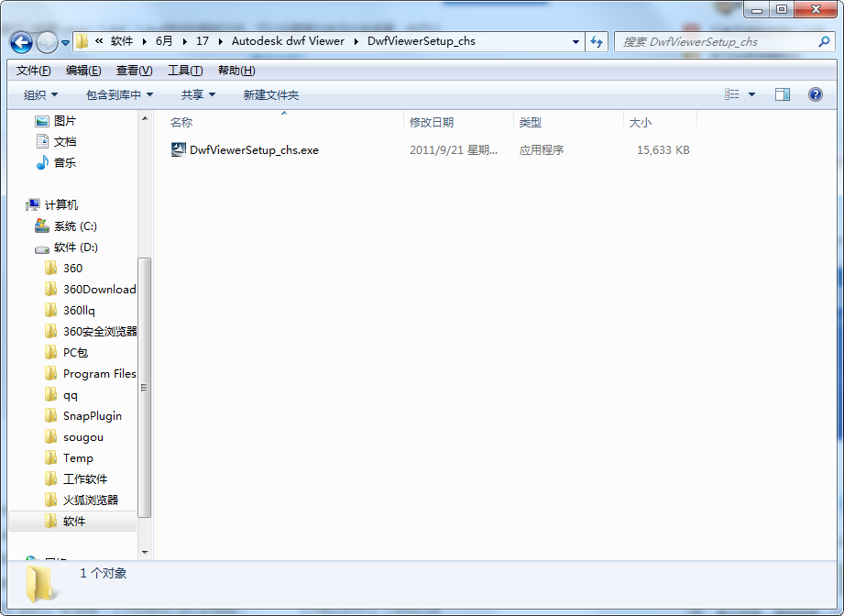Click the DwfViewerSetup_chs.exe installer icon
The image size is (844, 616).
coord(178,149)
